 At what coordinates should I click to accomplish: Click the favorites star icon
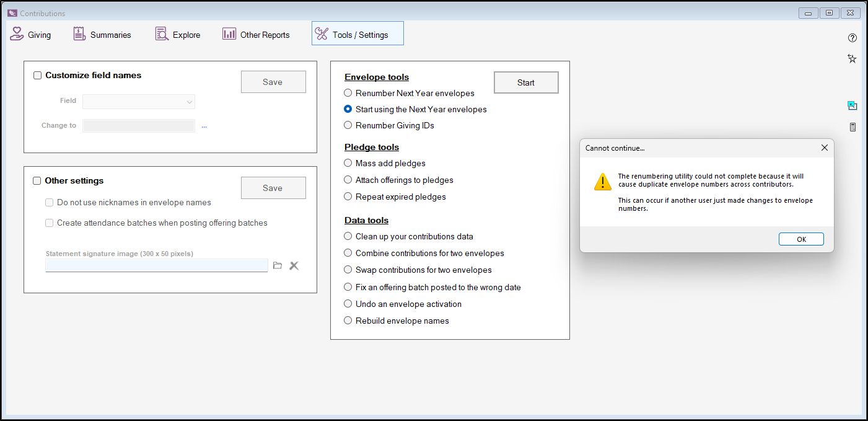pyautogui.click(x=853, y=59)
